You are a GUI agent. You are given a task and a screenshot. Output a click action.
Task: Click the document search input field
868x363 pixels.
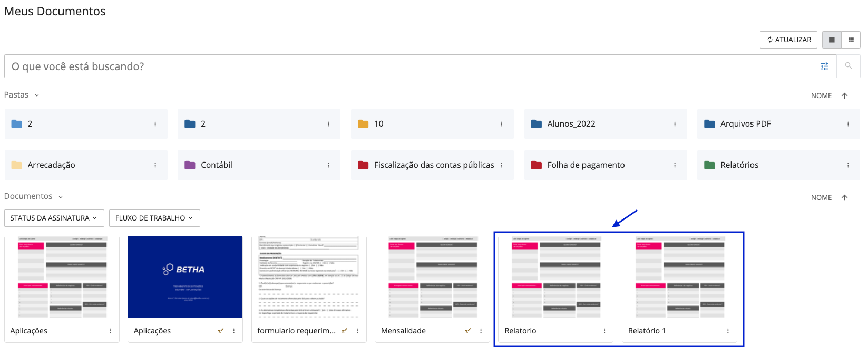(411, 66)
